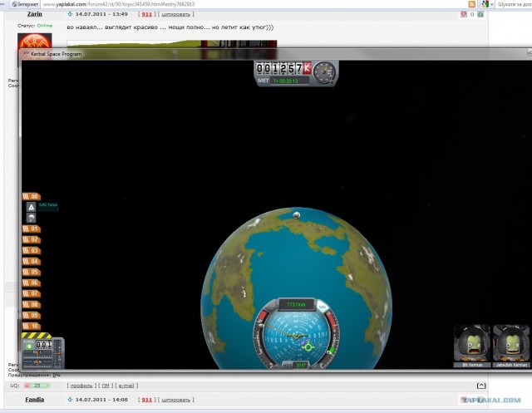Select stage 05 tab
The image size is (532, 413).
[32, 272]
